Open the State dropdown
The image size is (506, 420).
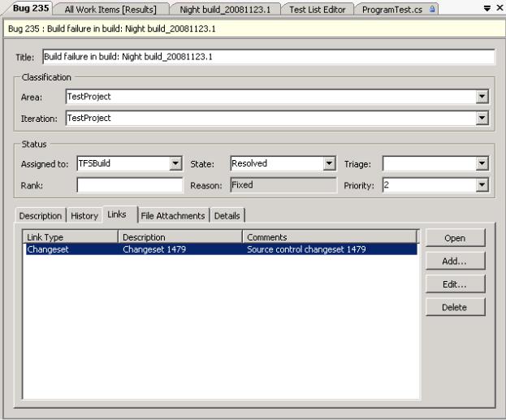tap(329, 163)
